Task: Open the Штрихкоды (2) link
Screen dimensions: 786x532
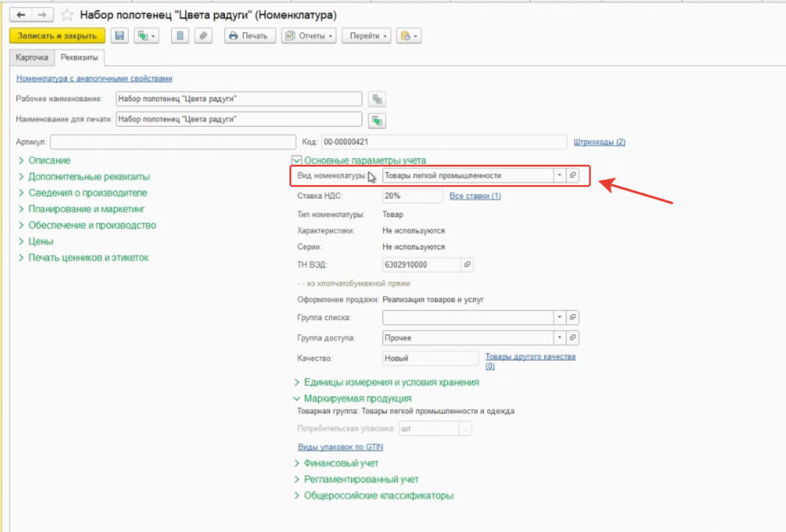Action: pos(599,142)
